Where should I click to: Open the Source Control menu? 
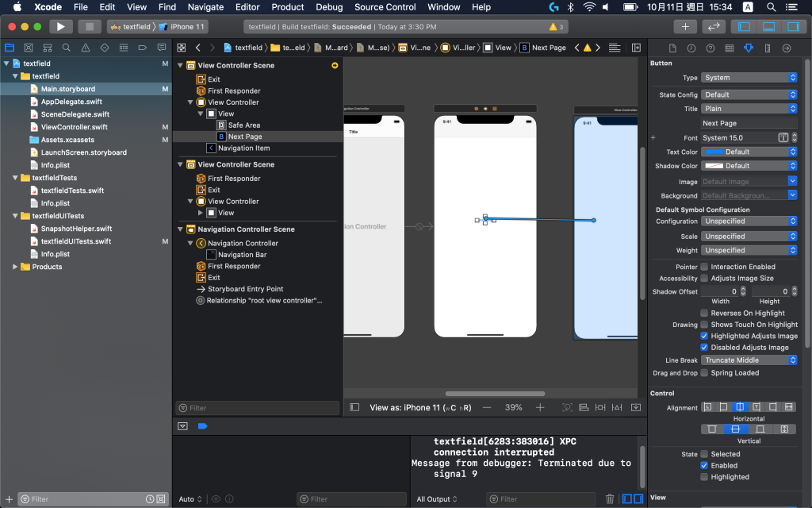coord(385,7)
